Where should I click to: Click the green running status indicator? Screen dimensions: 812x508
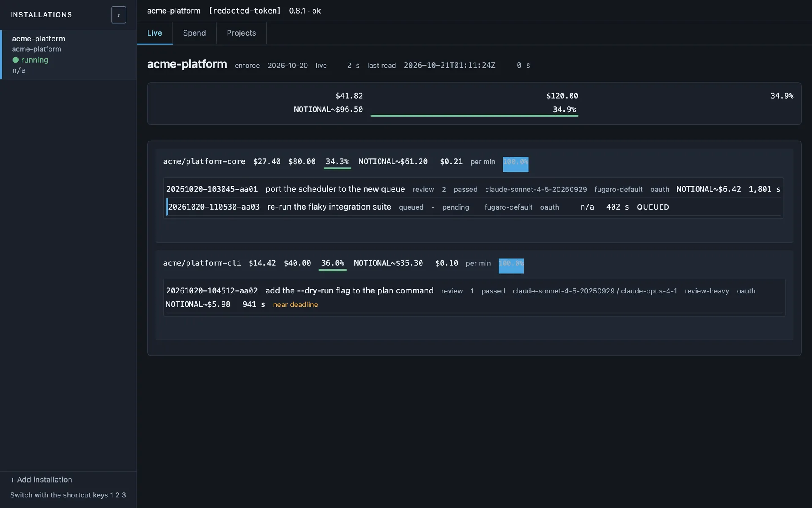point(30,60)
